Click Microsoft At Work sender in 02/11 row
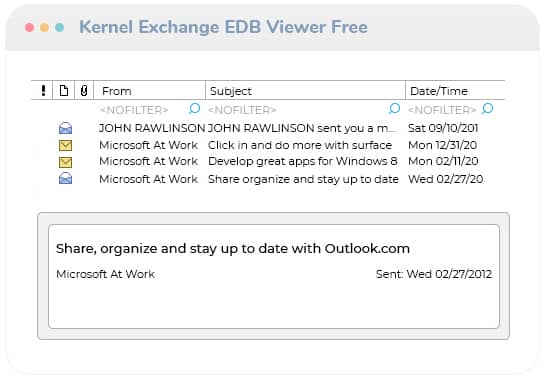This screenshot has height=380, width=545. tap(148, 161)
